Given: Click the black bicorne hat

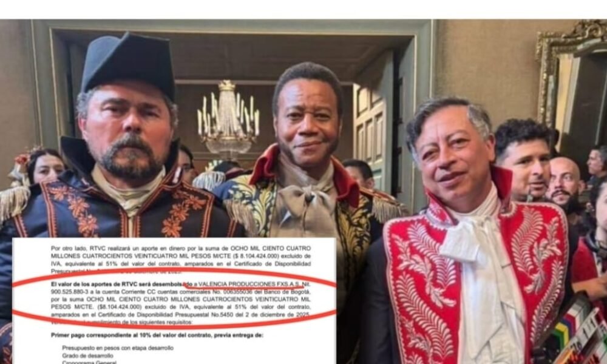Looking at the screenshot, I should [129, 66].
